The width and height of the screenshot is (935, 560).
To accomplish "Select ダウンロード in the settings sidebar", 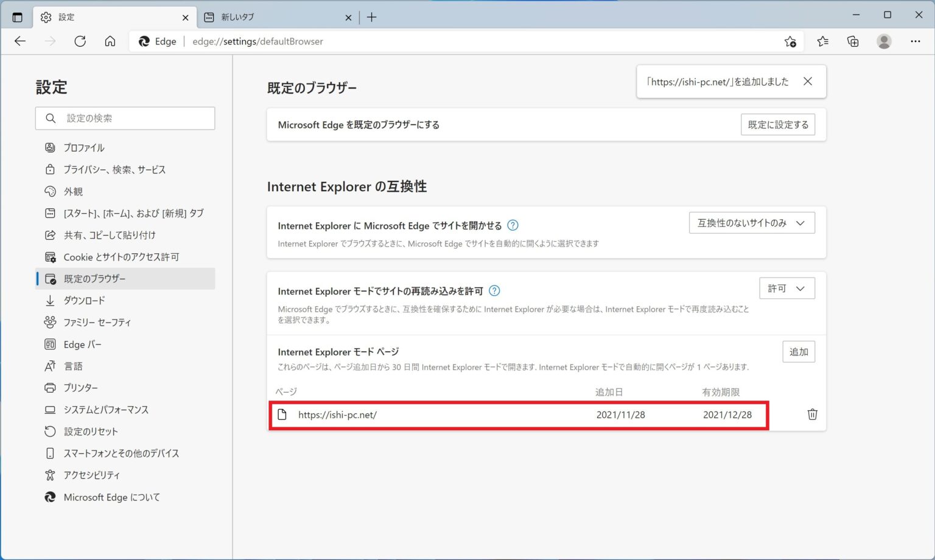I will (86, 300).
